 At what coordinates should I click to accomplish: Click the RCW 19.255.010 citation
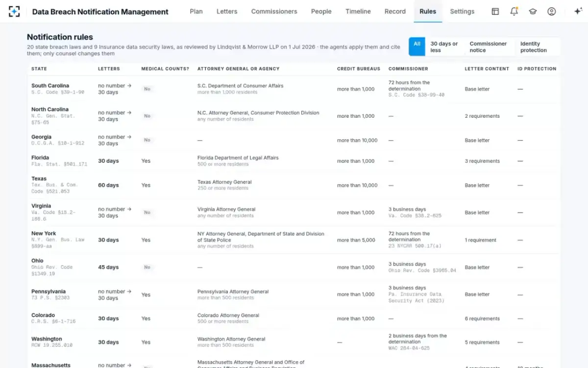pos(52,345)
